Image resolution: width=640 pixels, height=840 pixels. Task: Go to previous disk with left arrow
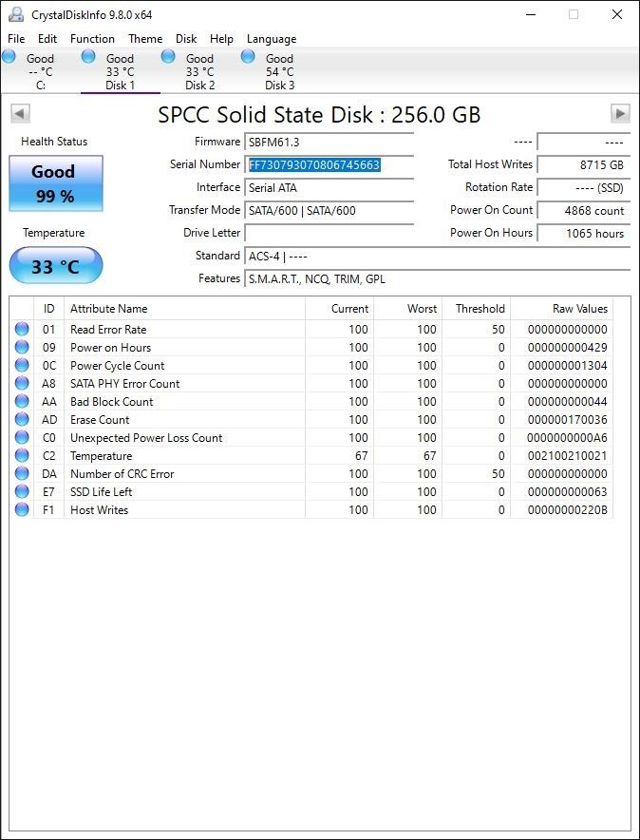(20, 114)
